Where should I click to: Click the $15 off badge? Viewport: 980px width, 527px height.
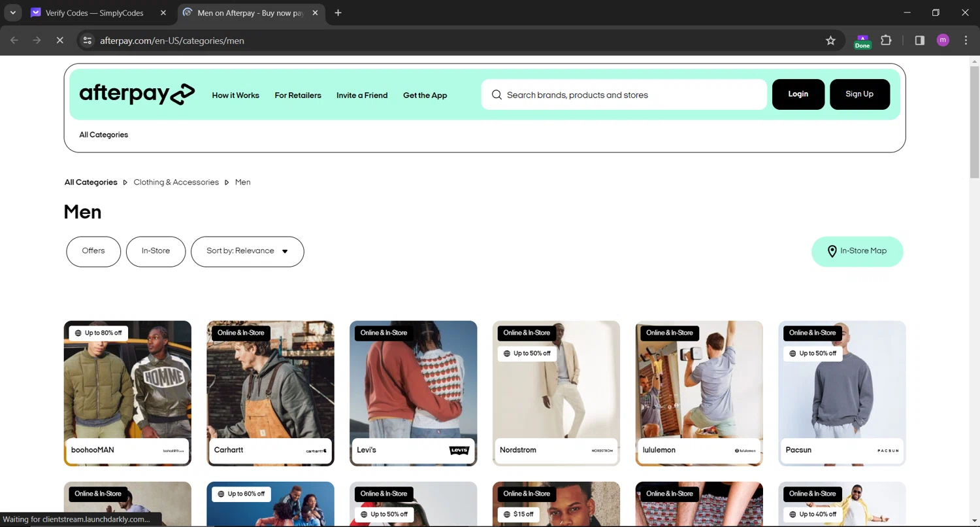click(x=519, y=514)
